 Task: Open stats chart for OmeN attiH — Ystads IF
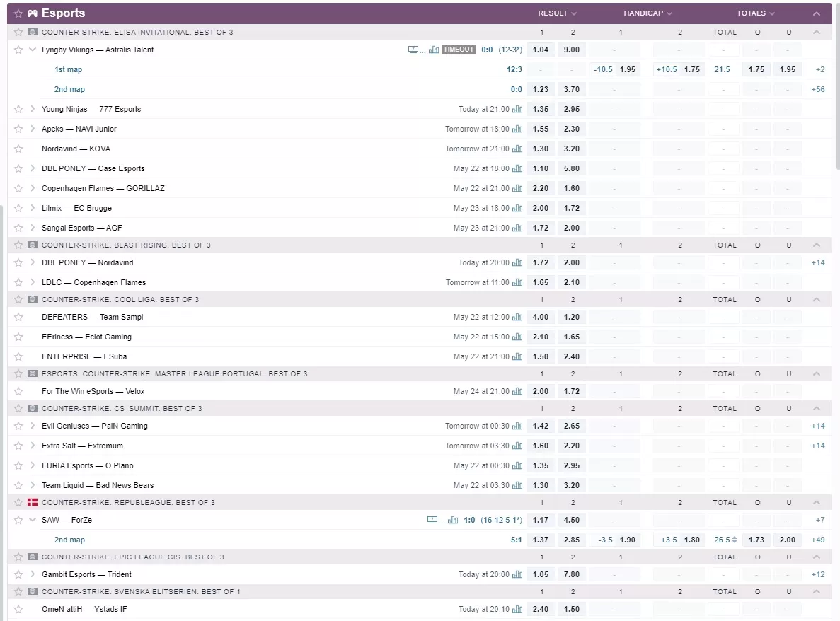click(517, 609)
